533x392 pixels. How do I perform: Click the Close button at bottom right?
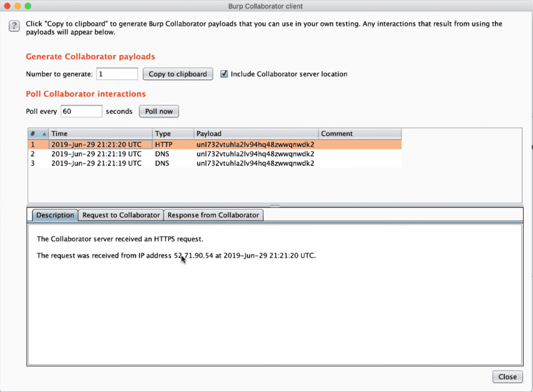point(507,377)
